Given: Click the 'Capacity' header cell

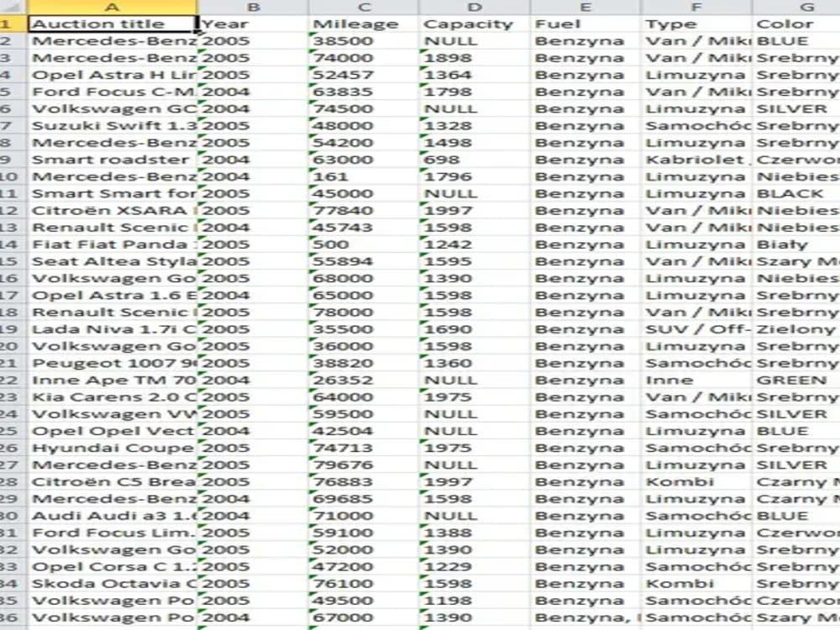Looking at the screenshot, I should coord(475,24).
